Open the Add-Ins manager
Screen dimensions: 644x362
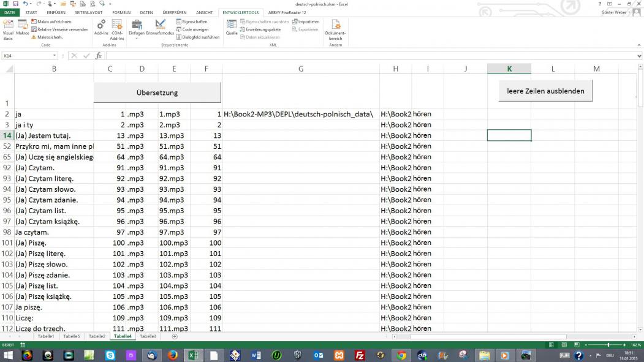tap(101, 28)
